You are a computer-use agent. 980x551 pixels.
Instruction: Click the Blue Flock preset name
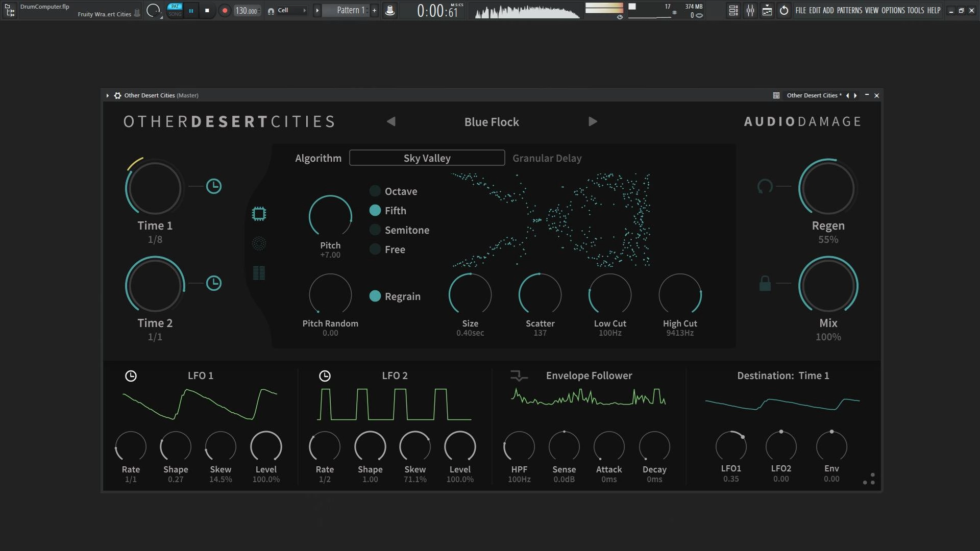(492, 122)
